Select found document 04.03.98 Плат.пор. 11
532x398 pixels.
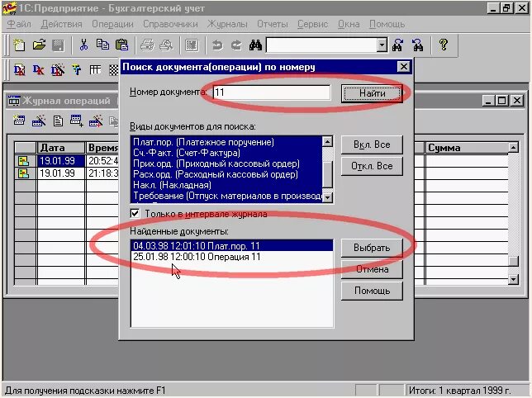tap(231, 246)
